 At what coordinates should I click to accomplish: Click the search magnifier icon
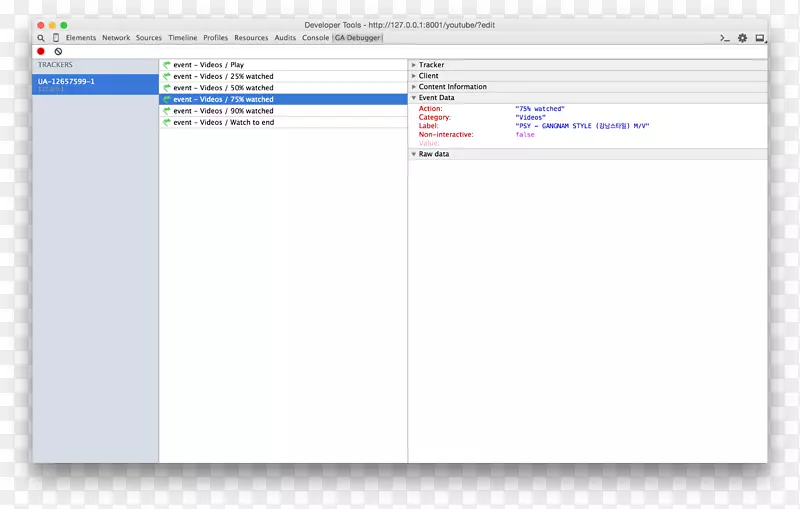click(41, 38)
